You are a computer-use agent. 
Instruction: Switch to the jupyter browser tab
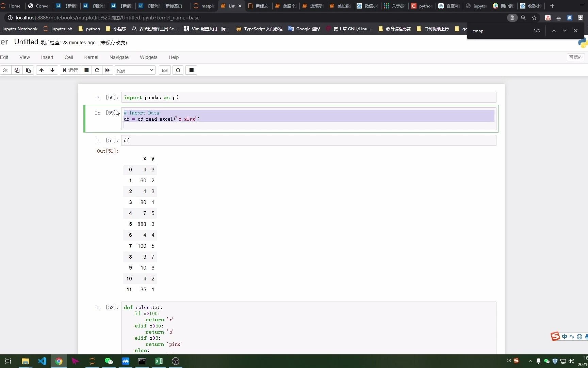[476, 6]
